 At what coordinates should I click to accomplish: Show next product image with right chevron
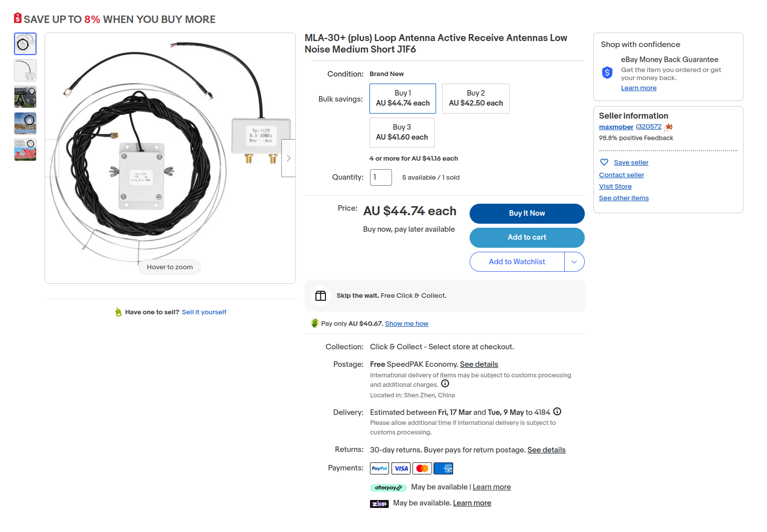(x=288, y=158)
